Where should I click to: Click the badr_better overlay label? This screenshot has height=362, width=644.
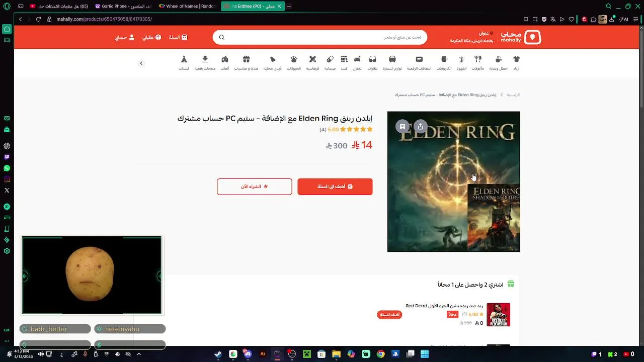55,329
